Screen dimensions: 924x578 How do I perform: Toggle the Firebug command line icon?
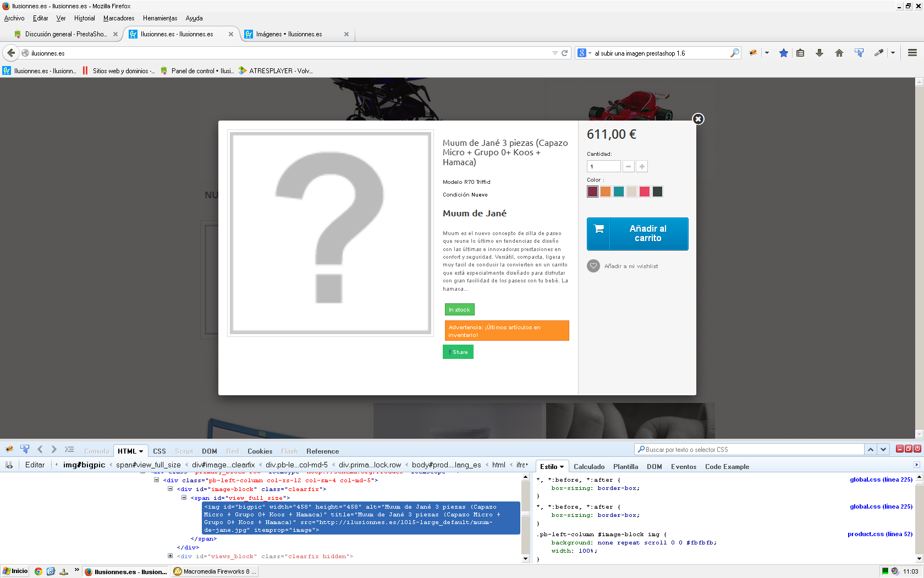[69, 449]
